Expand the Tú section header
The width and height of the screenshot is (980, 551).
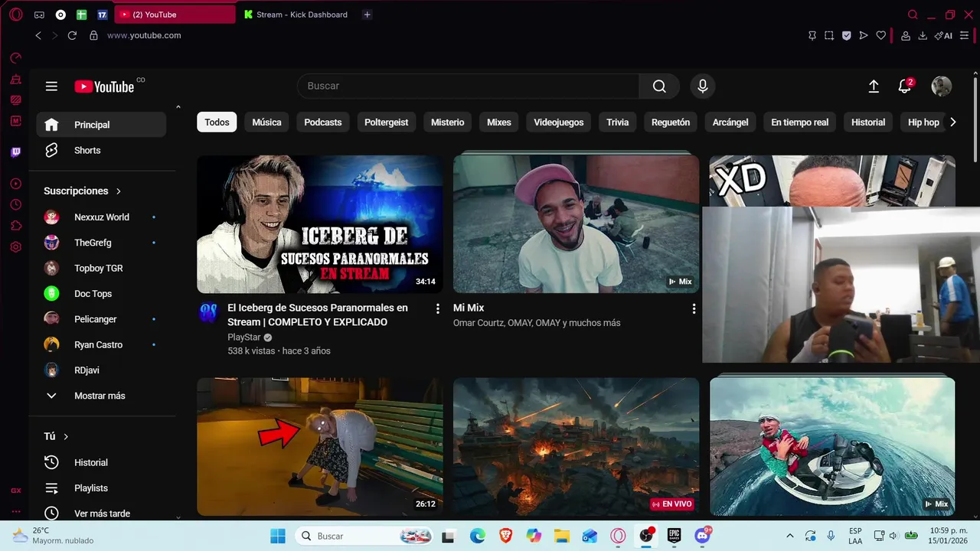(57, 436)
